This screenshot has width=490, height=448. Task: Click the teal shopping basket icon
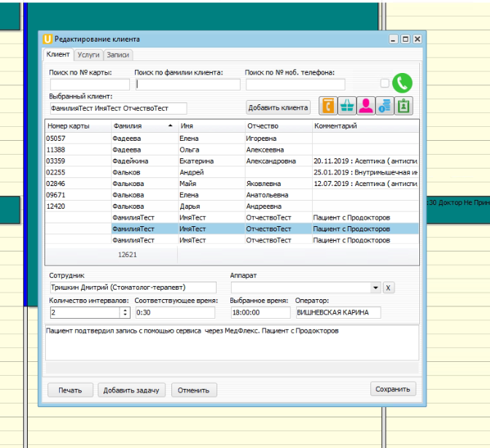(x=347, y=106)
